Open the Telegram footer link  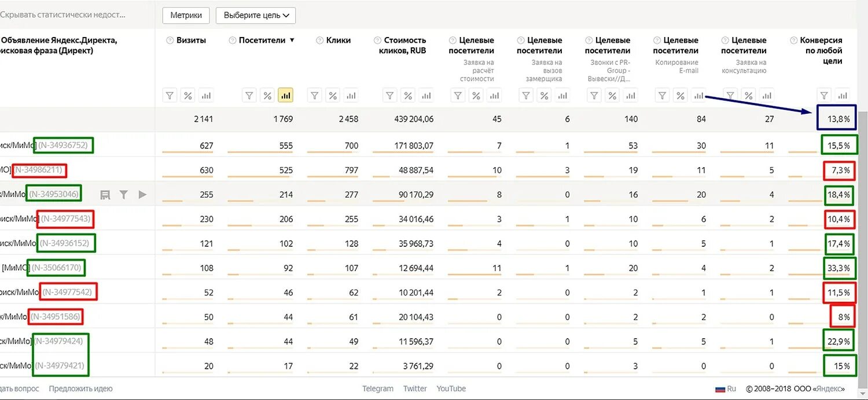click(378, 388)
